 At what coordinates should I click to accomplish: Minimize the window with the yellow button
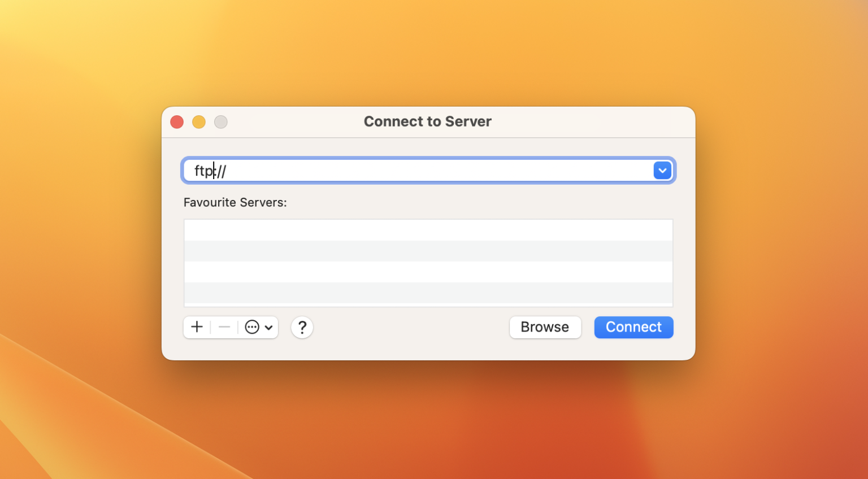pyautogui.click(x=199, y=122)
